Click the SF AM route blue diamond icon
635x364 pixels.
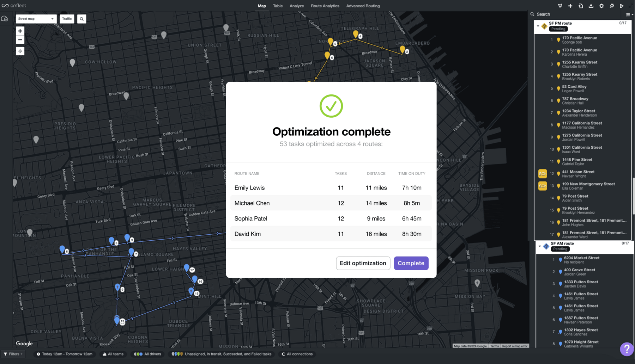point(546,246)
